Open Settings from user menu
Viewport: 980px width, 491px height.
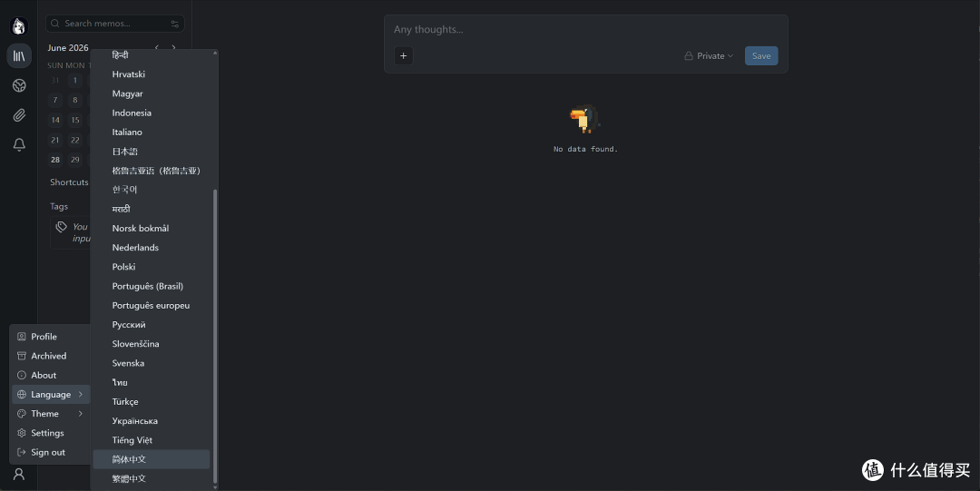point(51,433)
